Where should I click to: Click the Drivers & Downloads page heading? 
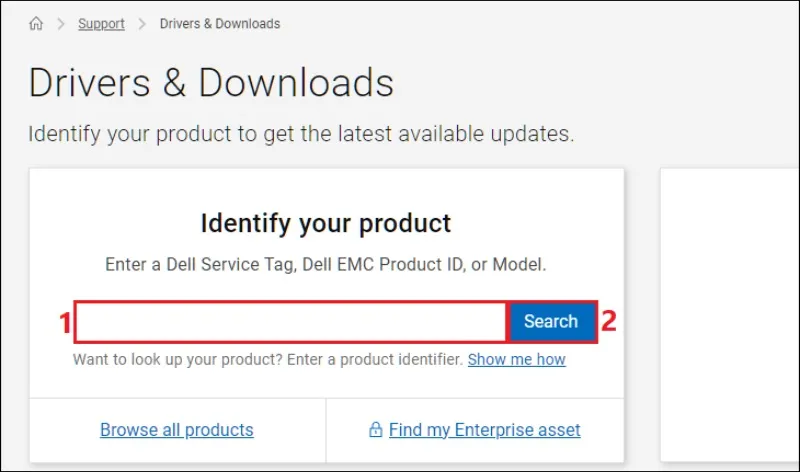[211, 83]
